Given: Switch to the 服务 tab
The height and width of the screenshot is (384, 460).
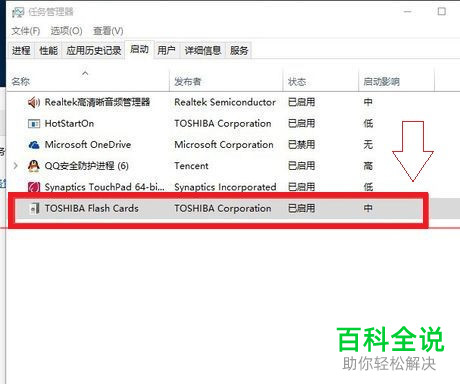Looking at the screenshot, I should pos(239,51).
